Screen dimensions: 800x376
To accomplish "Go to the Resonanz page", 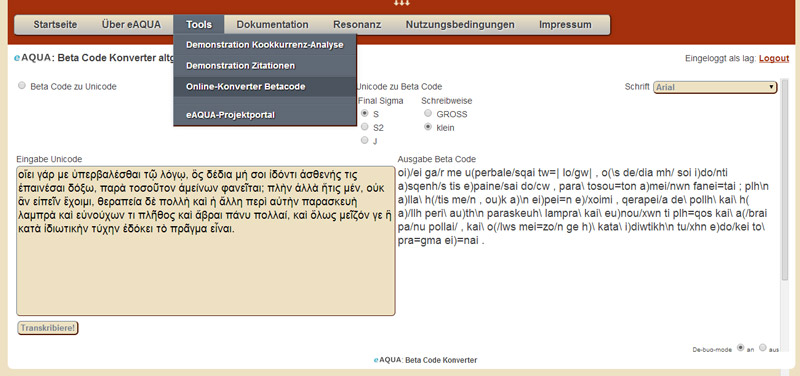I will [357, 24].
